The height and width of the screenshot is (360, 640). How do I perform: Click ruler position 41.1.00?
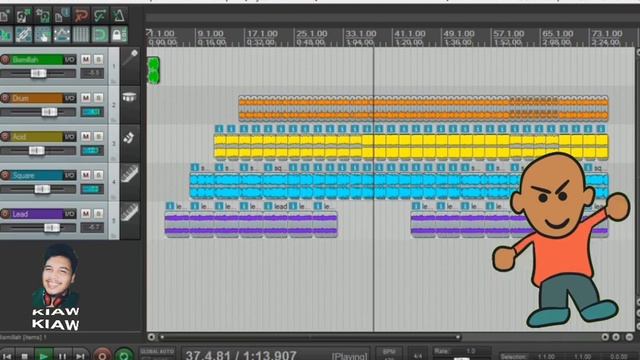tap(409, 33)
